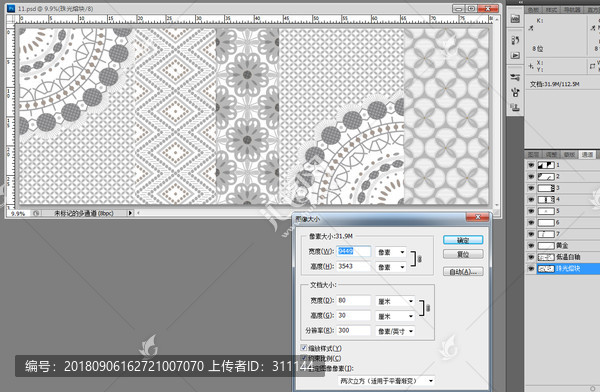The width and height of the screenshot is (600, 392).
Task: Uncheck the 缩放样式(Y) checkbox
Action: (304, 348)
